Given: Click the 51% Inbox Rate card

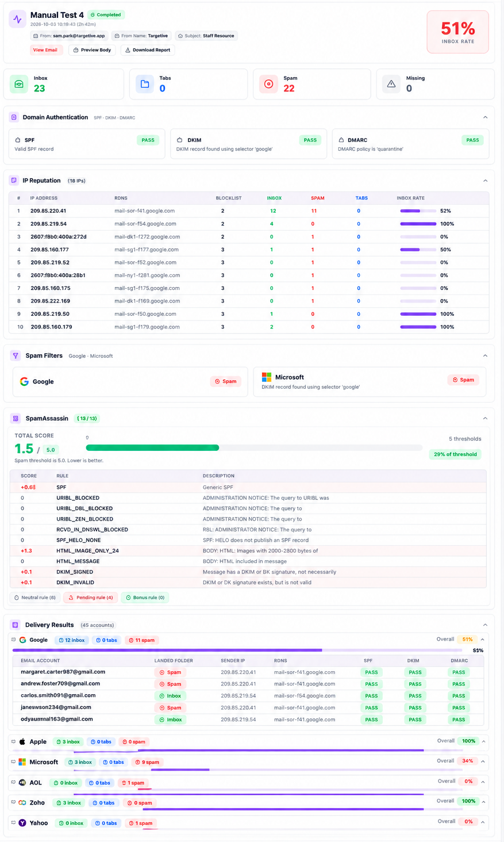Looking at the screenshot, I should (x=458, y=32).
